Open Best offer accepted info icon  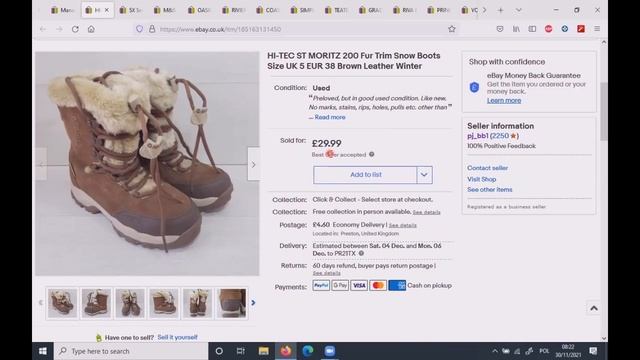click(371, 154)
